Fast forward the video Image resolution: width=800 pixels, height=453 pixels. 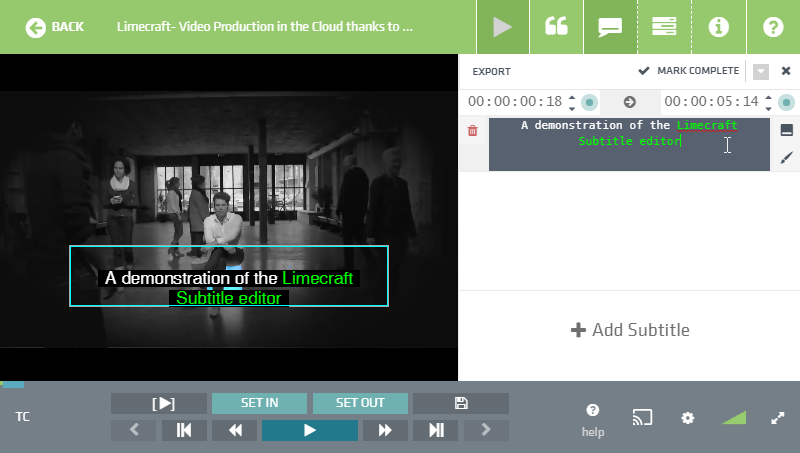pyautogui.click(x=385, y=430)
